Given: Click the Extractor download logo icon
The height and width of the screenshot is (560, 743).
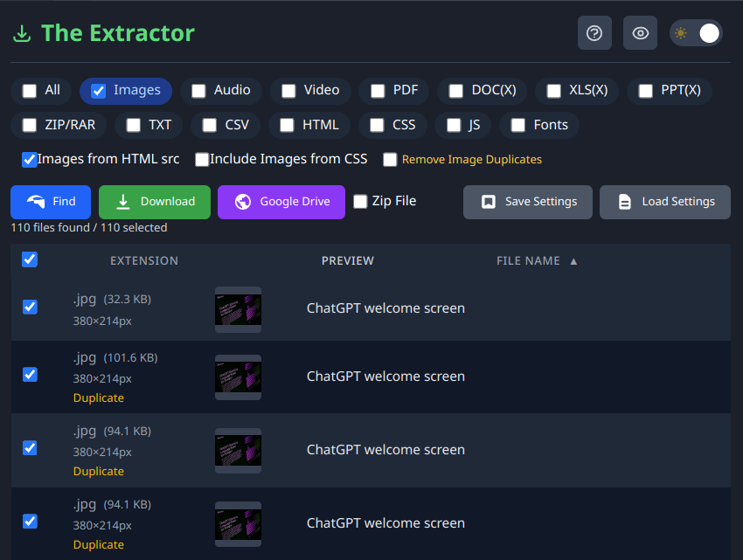Looking at the screenshot, I should coord(22,34).
